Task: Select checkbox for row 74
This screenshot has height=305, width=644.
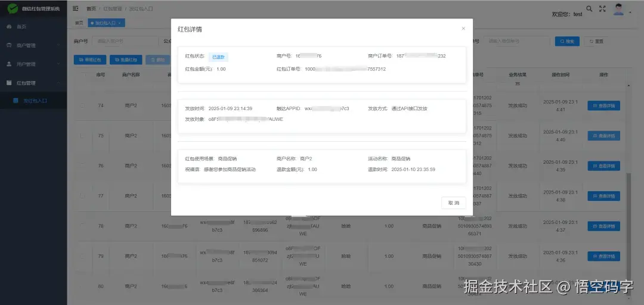Action: click(x=82, y=105)
